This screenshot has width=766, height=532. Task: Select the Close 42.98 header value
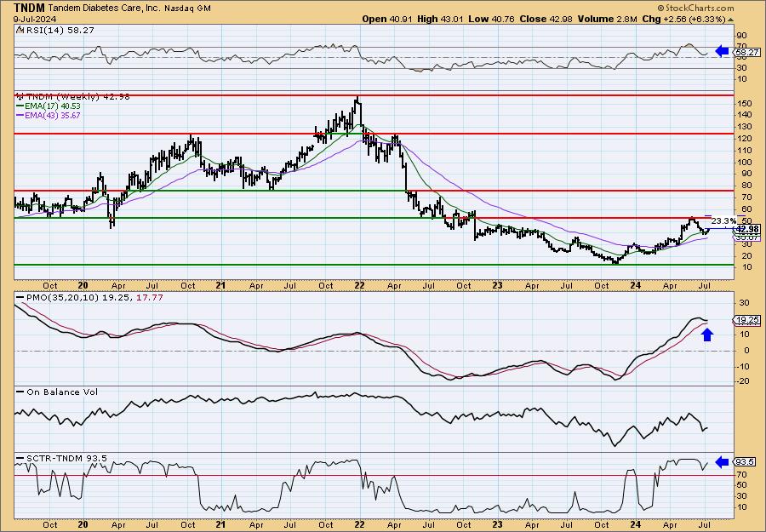[546, 19]
